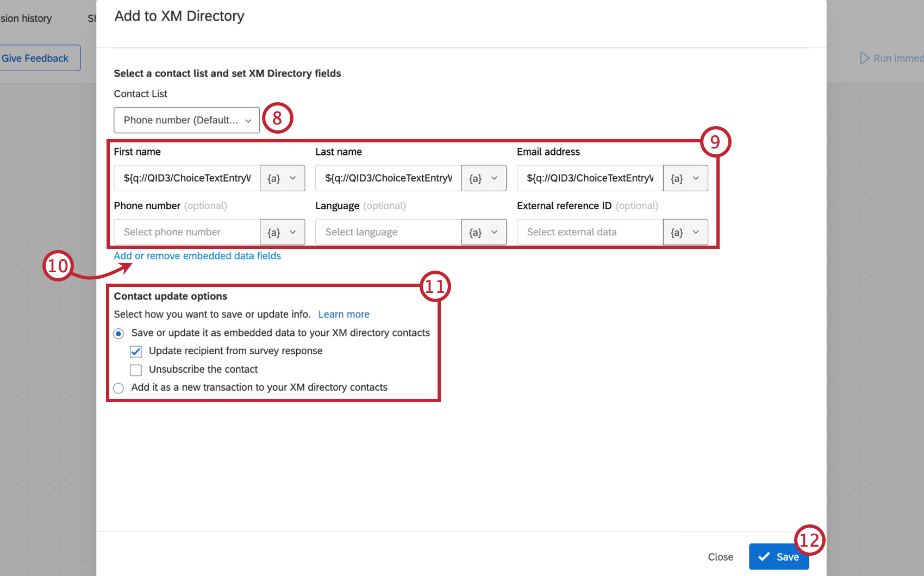This screenshot has width=924, height=576.
Task: Click the Learn more link
Action: (344, 314)
